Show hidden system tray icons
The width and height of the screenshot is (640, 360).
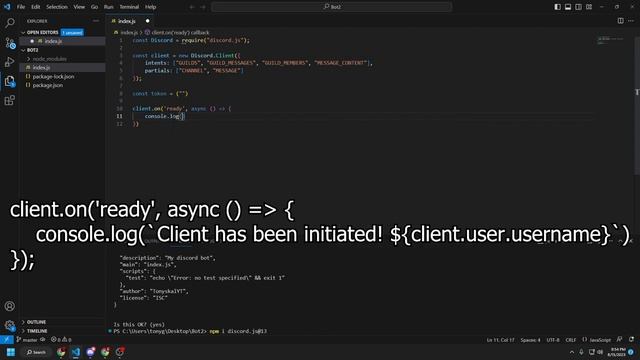click(x=571, y=352)
